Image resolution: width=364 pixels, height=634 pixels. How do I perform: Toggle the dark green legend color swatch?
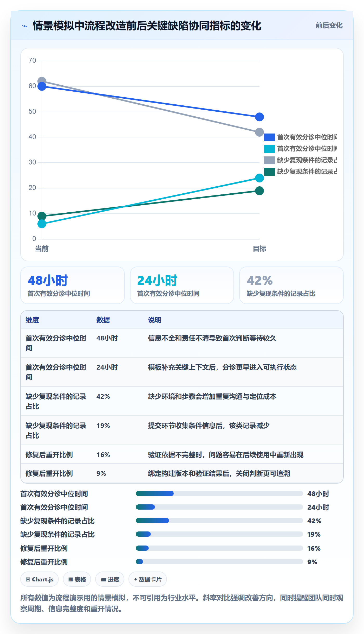point(269,172)
